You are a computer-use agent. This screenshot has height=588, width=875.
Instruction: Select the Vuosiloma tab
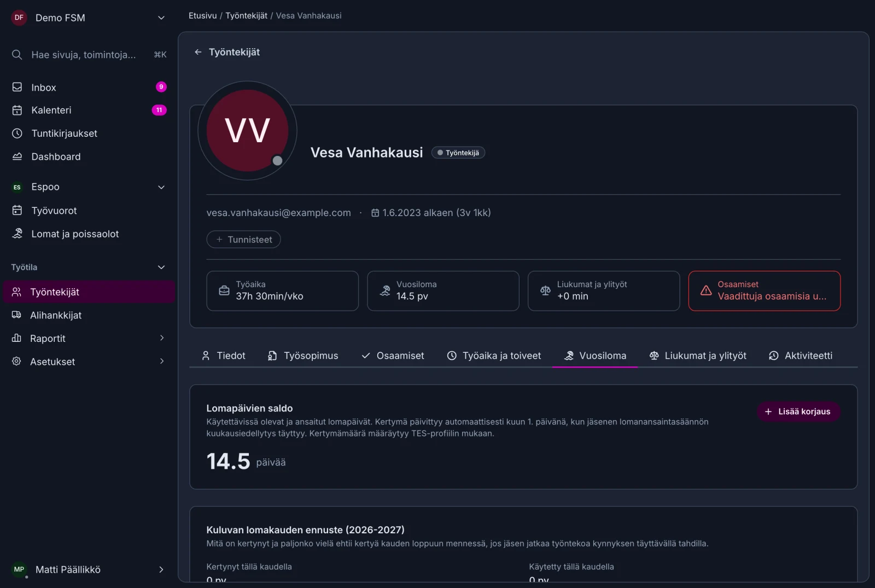[x=595, y=356]
